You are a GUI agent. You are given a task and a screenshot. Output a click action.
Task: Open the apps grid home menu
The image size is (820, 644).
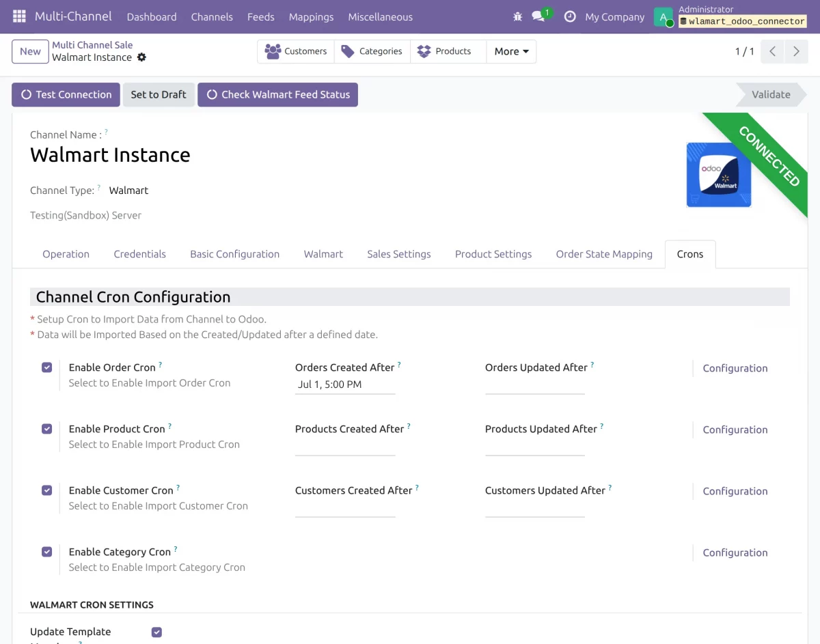pyautogui.click(x=19, y=16)
